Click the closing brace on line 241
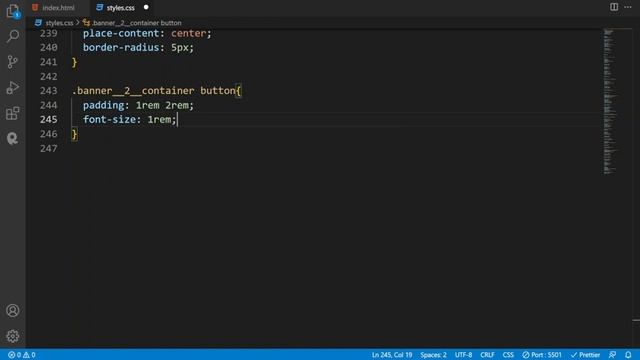640x360 pixels. (74, 62)
